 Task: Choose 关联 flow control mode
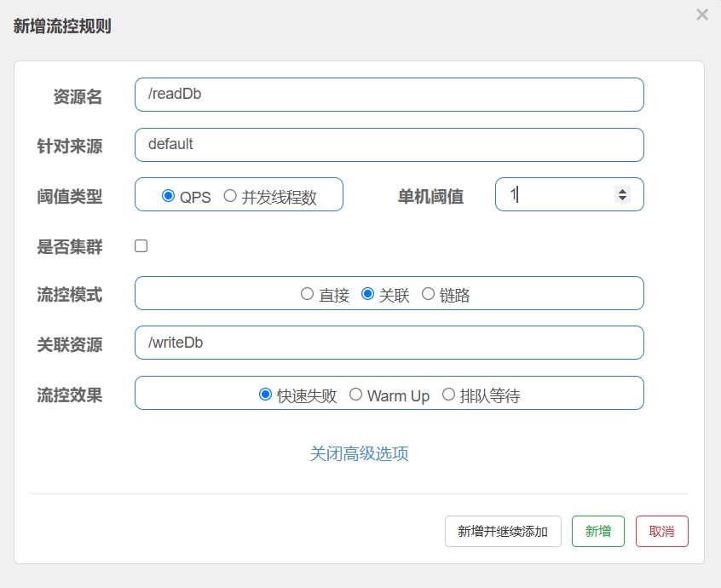pos(368,294)
